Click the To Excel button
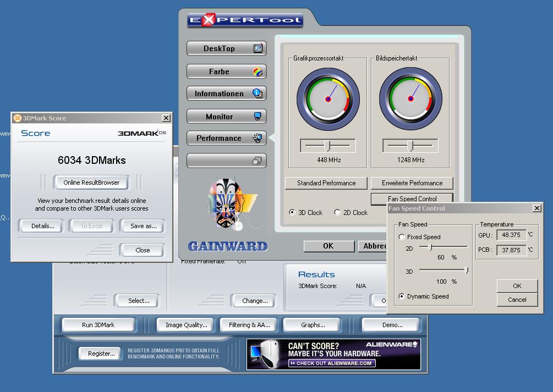The width and height of the screenshot is (553, 392). pyautogui.click(x=92, y=226)
